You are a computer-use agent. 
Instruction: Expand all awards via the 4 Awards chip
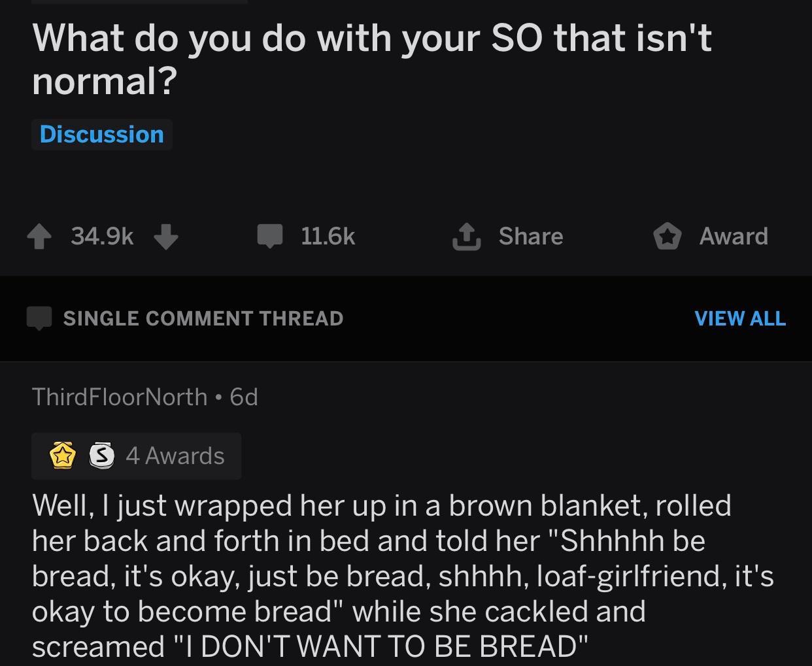175,456
